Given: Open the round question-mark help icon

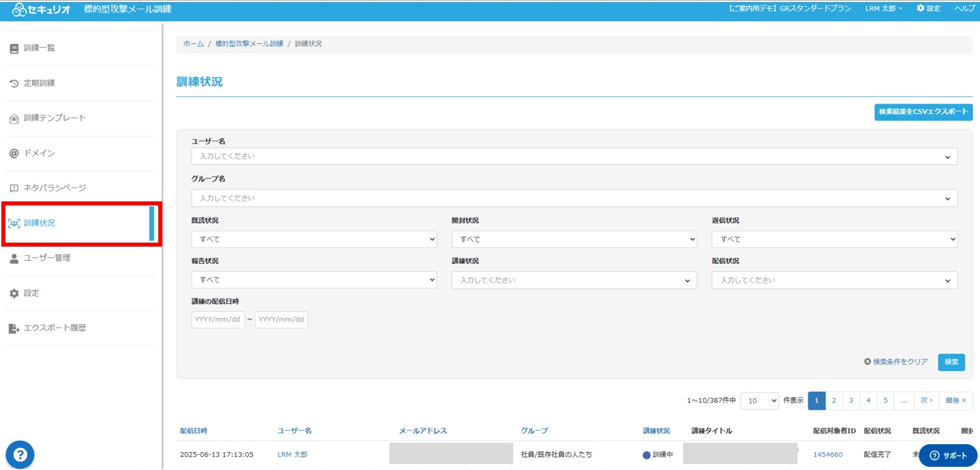Looking at the screenshot, I should (x=20, y=455).
